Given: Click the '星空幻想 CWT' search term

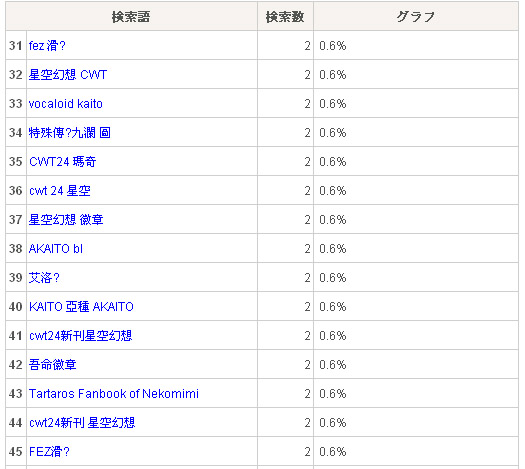Looking at the screenshot, I should 68,75.
